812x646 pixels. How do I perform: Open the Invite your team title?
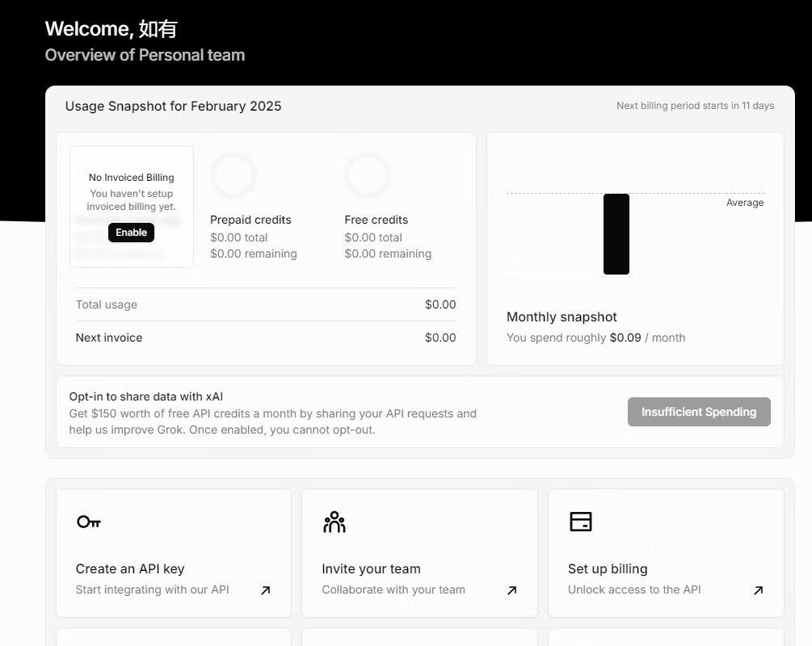[371, 568]
